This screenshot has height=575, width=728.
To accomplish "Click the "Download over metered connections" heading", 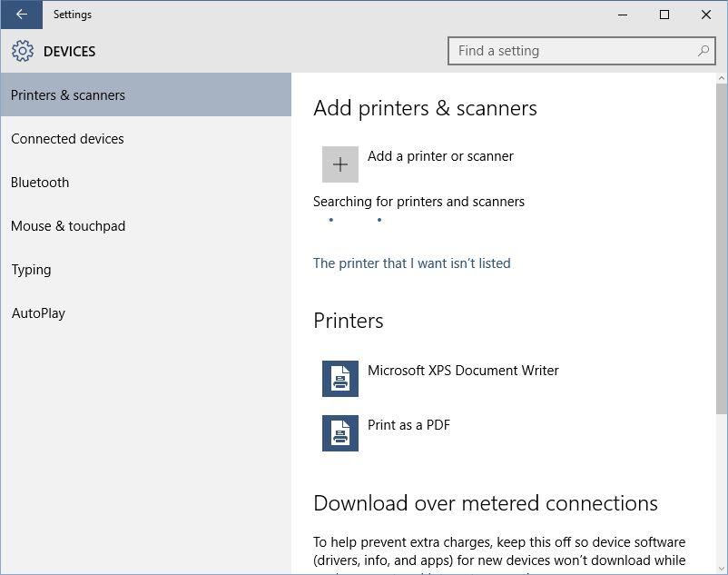I will pyautogui.click(x=486, y=503).
